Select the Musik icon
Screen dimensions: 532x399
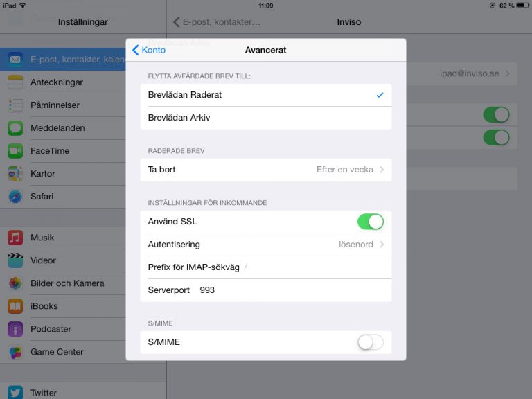(x=15, y=238)
